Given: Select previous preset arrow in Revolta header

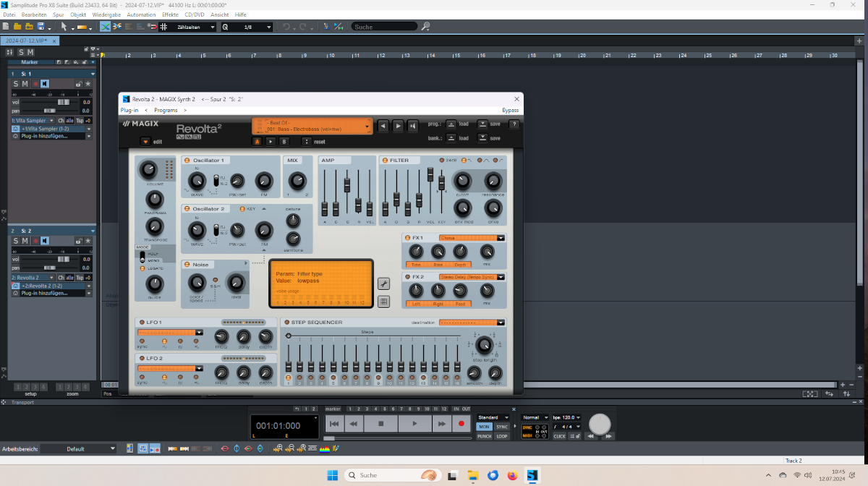Looking at the screenshot, I should click(x=383, y=126).
